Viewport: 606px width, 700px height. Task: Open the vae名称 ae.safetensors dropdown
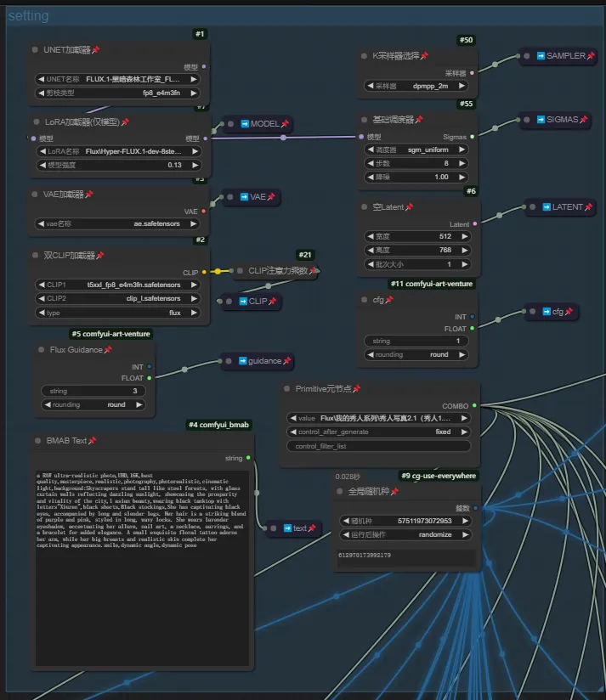118,224
